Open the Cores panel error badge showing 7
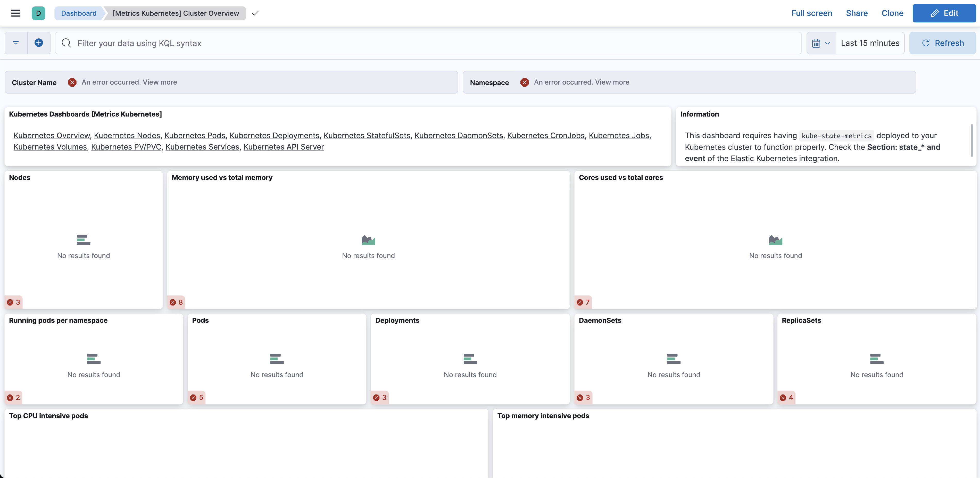The width and height of the screenshot is (980, 478). click(x=583, y=302)
